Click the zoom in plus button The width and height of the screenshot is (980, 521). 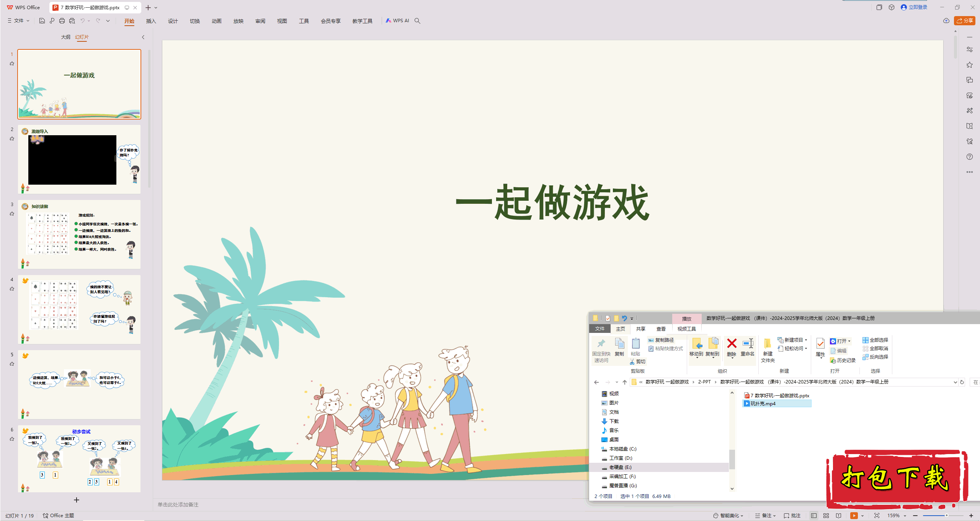tap(971, 516)
